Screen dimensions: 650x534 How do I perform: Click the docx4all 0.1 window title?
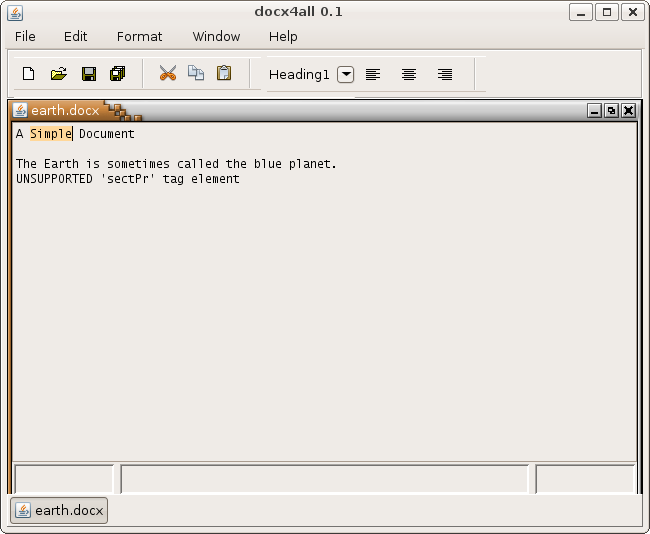point(298,12)
